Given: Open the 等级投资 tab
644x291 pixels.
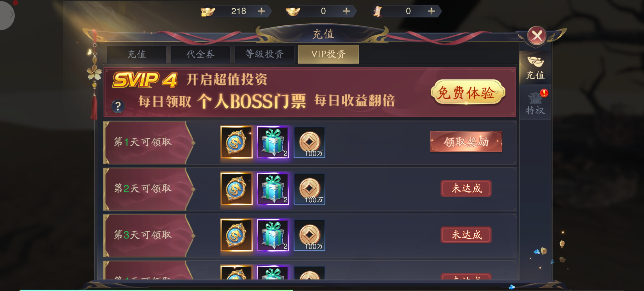Looking at the screenshot, I should 264,54.
